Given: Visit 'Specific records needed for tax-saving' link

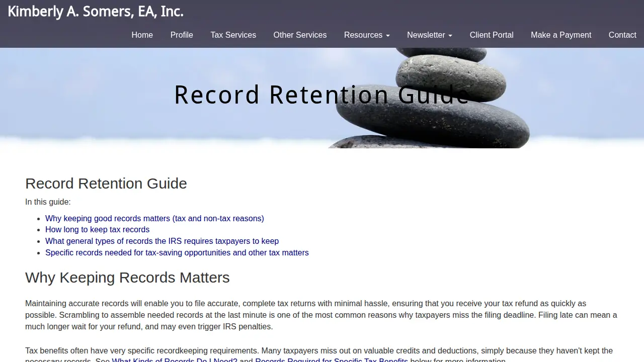Looking at the screenshot, I should click(177, 253).
